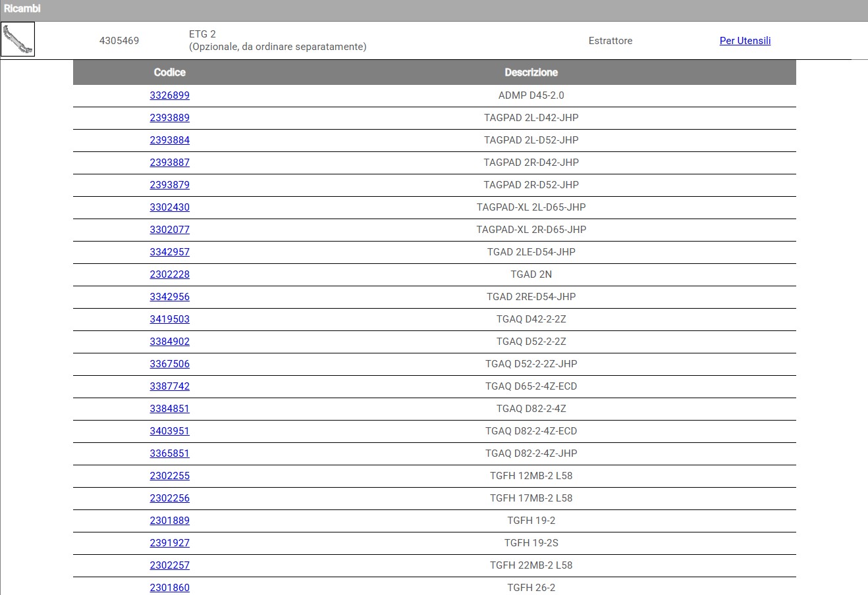Open code 2393879 for TAGPAD 2R-D52-JHP

[169, 185]
